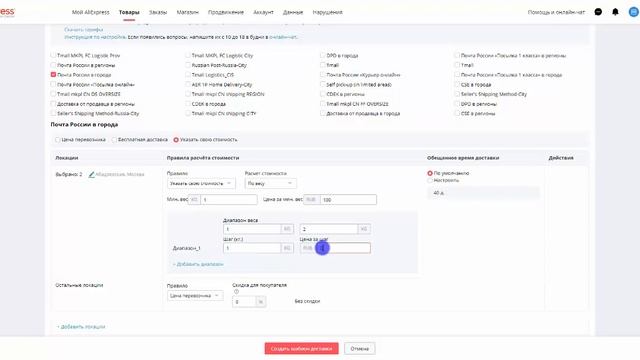The image size is (640, 360).
Task: Enable Tmall MKPL FC Logistic City checkbox
Action: coord(188,55)
